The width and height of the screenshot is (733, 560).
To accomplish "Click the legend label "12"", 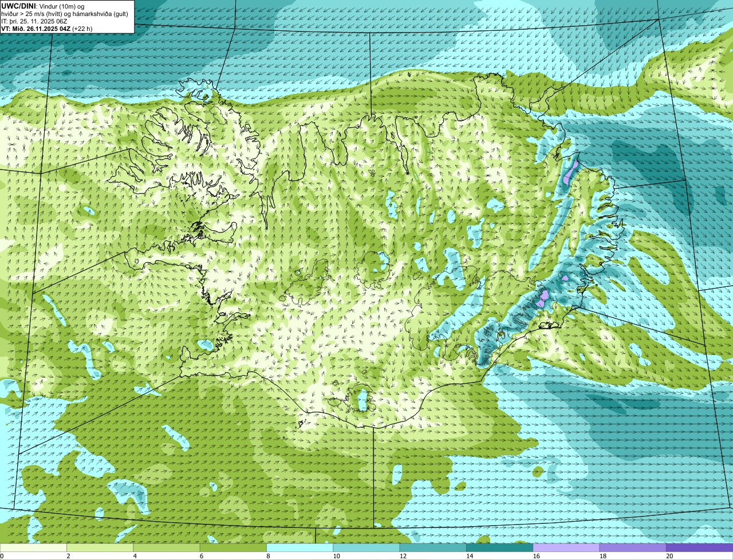I will (x=403, y=556).
